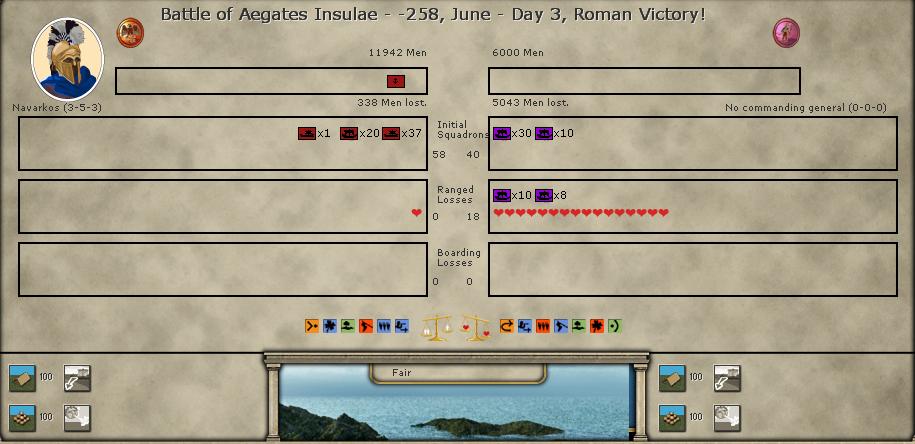
Task: Click the row of Carthaginian loss hearts
Action: coord(581,213)
